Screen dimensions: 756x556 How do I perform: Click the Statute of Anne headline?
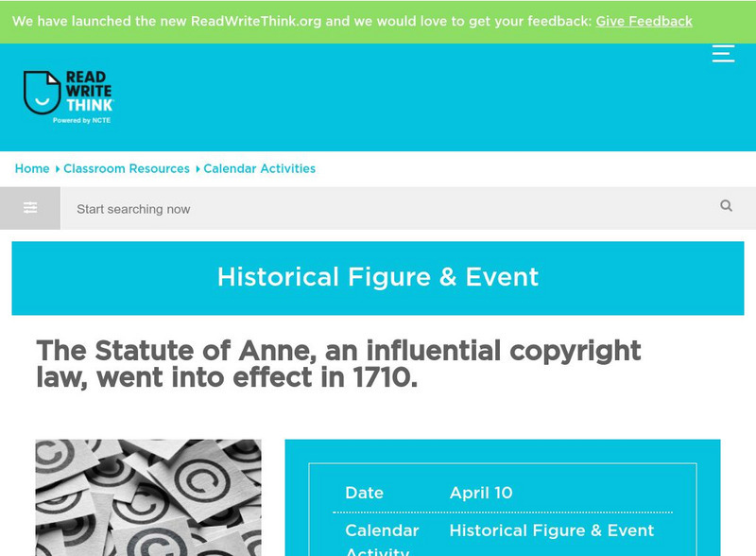338,364
